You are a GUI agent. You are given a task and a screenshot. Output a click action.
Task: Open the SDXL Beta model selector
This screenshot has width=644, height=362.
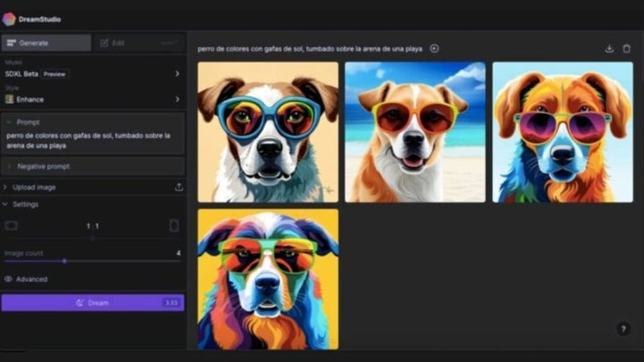[x=92, y=73]
